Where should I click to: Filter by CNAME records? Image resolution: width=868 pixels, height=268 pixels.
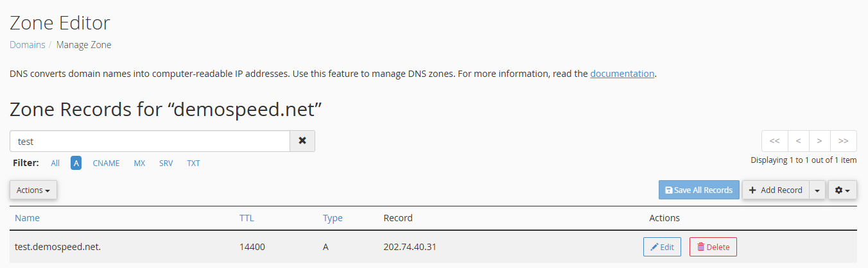click(106, 163)
